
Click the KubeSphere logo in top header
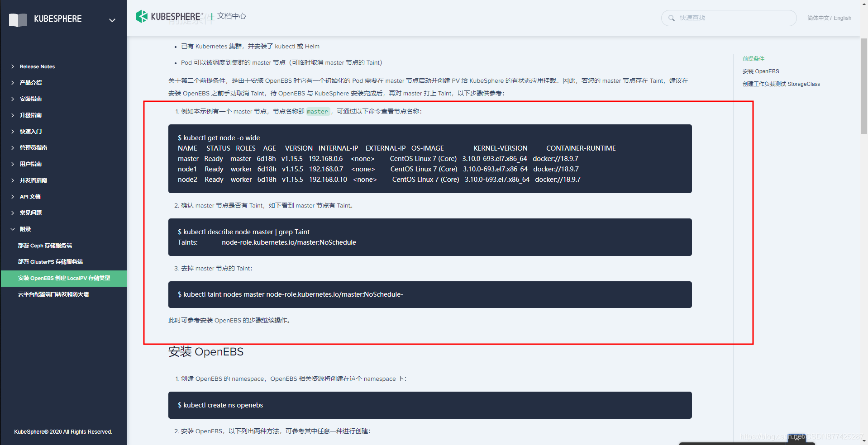169,16
